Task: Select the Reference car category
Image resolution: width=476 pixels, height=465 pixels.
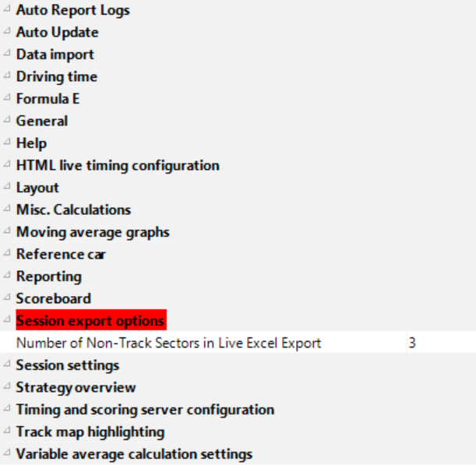Action: tap(61, 255)
